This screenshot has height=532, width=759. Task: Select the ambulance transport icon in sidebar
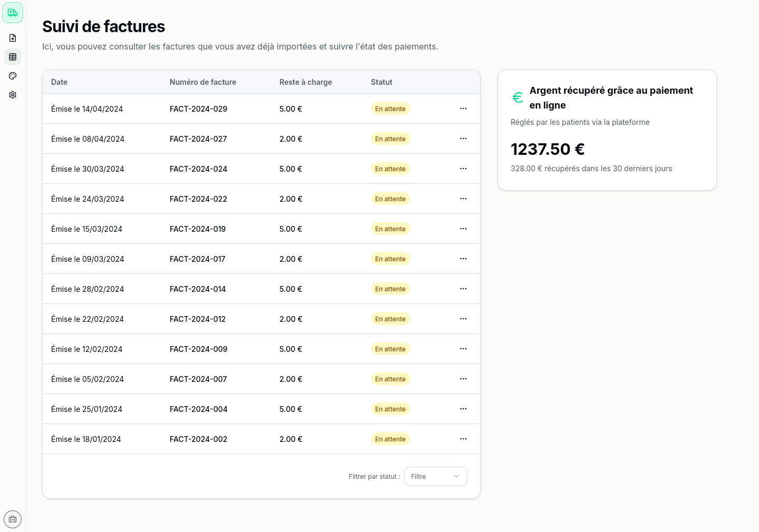13,13
